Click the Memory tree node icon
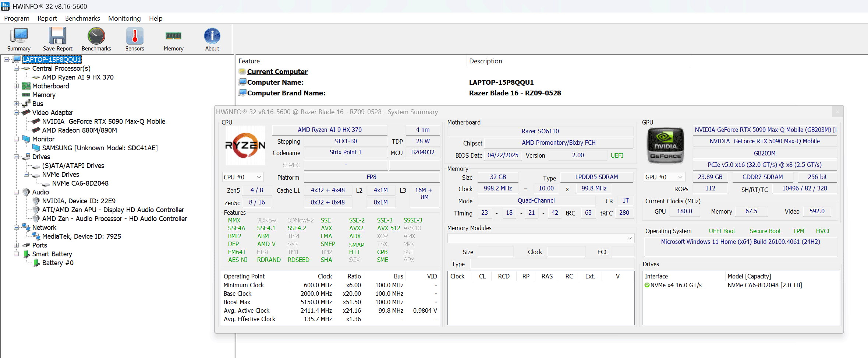This screenshot has height=358, width=868. pyautogui.click(x=26, y=95)
